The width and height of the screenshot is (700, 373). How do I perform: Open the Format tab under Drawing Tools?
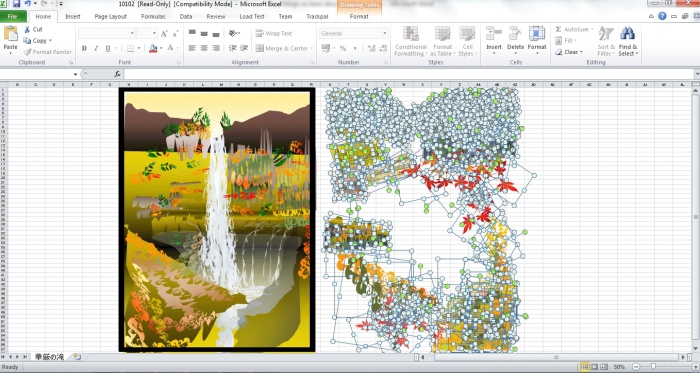359,17
